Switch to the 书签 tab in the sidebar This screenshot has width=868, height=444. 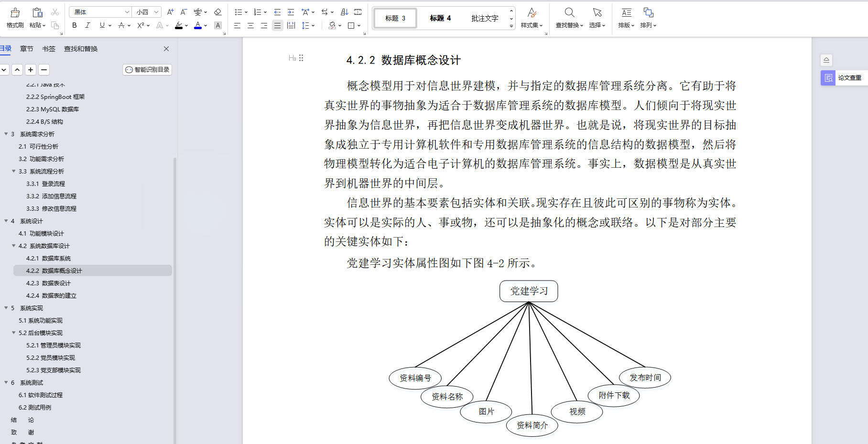coord(48,48)
